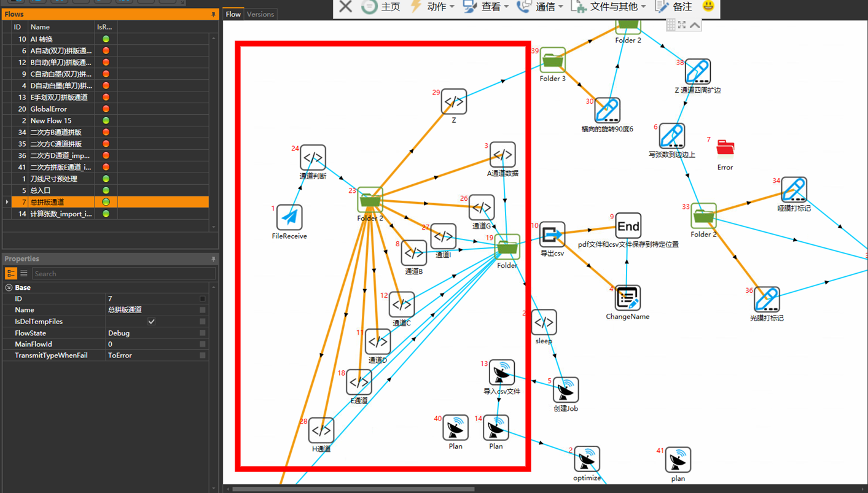Switch to the Versions tab
Image resolution: width=868 pixels, height=493 pixels.
coord(260,14)
